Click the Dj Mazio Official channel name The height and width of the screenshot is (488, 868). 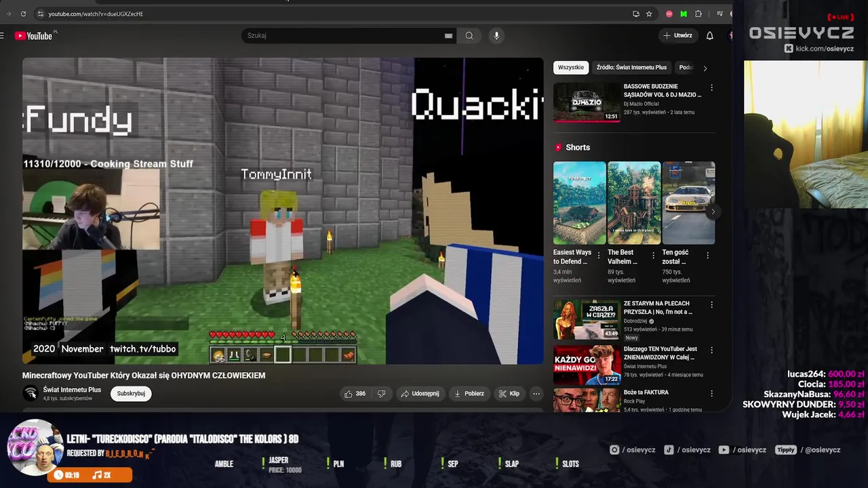point(642,104)
